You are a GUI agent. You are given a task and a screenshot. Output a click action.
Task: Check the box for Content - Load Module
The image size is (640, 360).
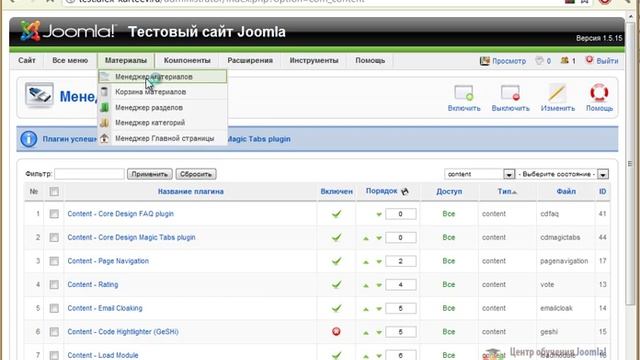(54, 355)
